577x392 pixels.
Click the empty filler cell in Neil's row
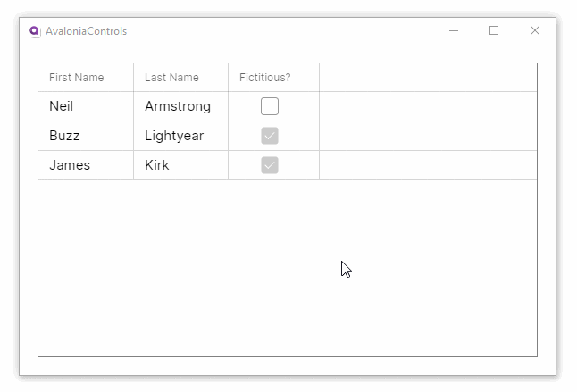point(427,106)
